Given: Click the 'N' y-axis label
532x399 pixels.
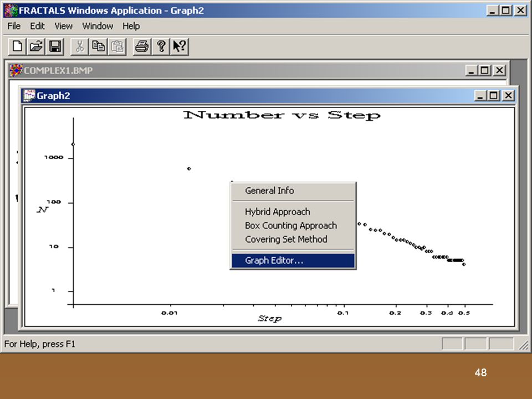Looking at the screenshot, I should [x=43, y=210].
